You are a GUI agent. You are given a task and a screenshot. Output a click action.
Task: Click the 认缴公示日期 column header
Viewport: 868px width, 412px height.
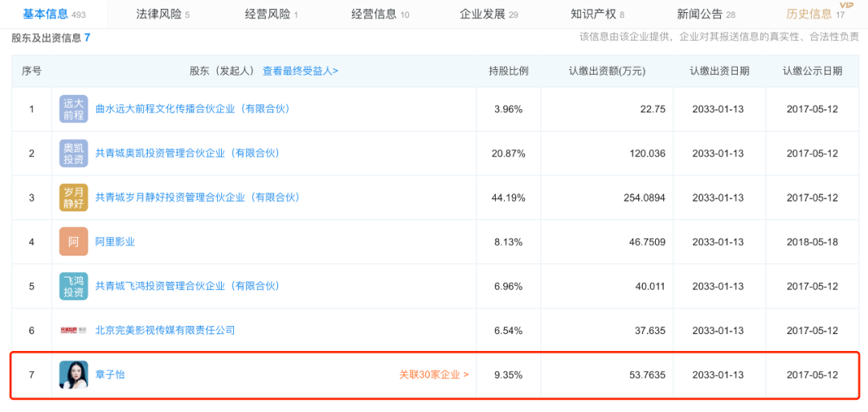[x=812, y=71]
